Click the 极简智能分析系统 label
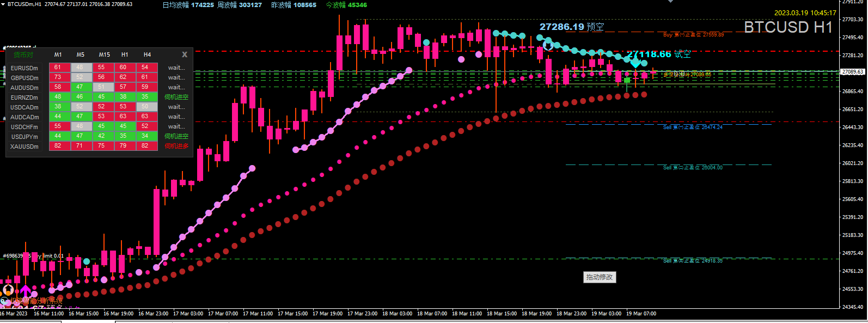Screen dimensions: 868x323 point(36,301)
